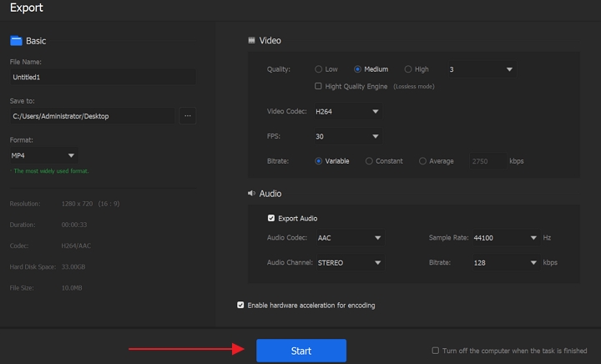Expand the Video Codec H264 dropdown
Viewport: 601px width, 364px height.
(x=347, y=111)
